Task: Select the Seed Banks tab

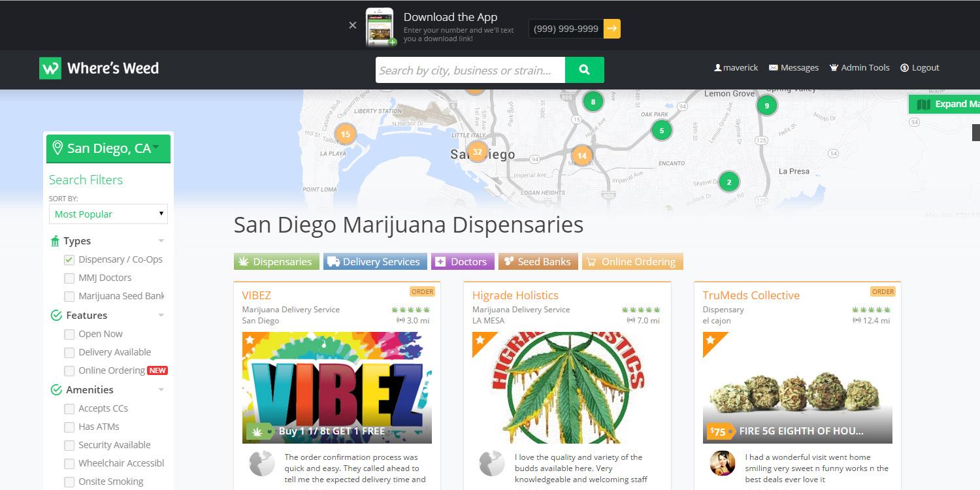Action: coord(538,261)
